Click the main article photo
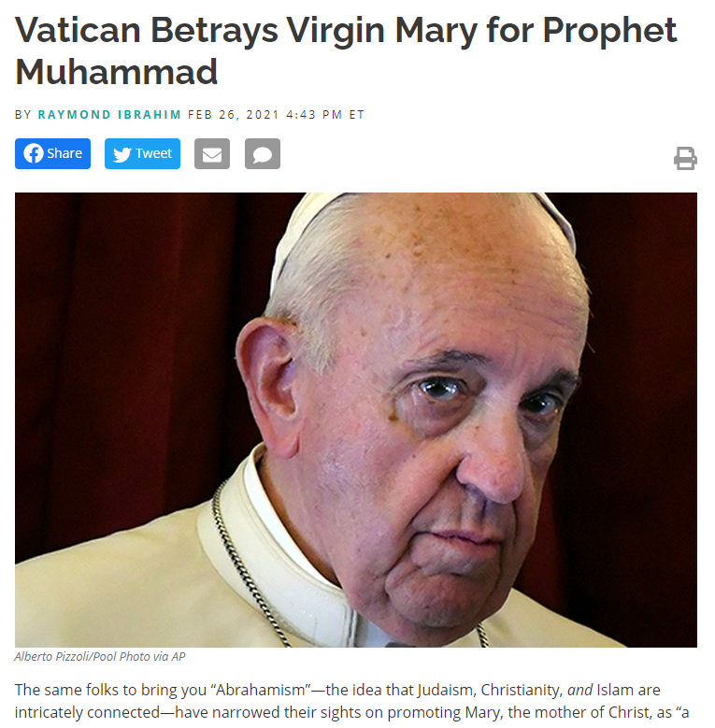 pos(356,420)
